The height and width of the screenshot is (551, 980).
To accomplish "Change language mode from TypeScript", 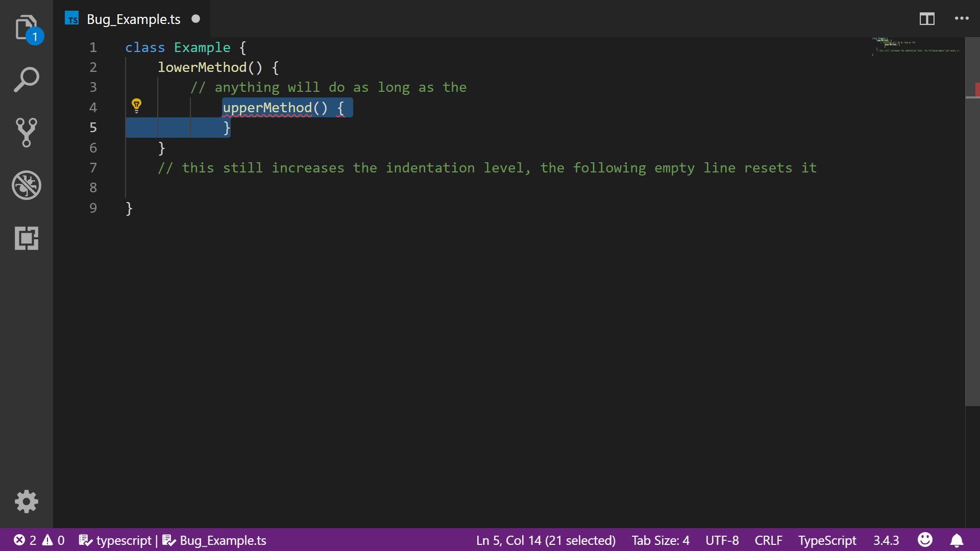I will pyautogui.click(x=827, y=540).
